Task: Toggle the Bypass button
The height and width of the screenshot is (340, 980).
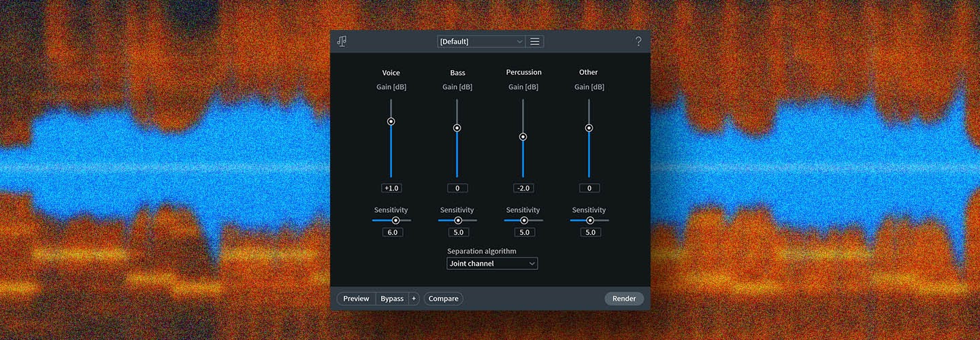Action: pyautogui.click(x=392, y=299)
